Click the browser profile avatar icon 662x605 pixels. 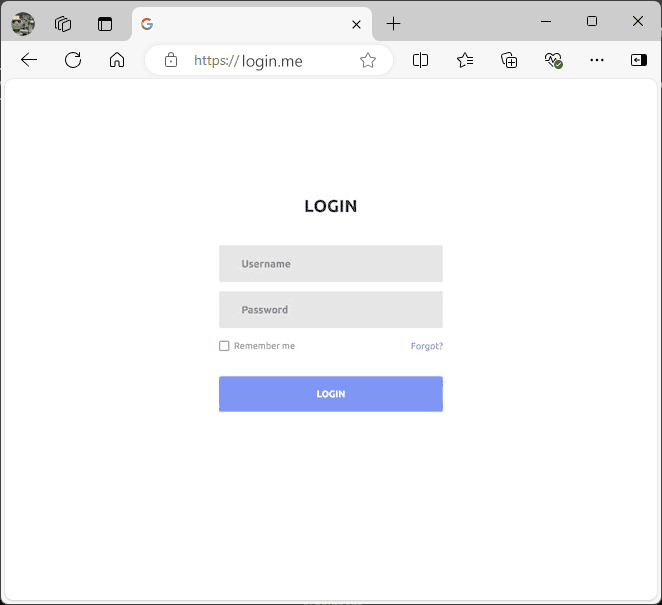[x=22, y=24]
